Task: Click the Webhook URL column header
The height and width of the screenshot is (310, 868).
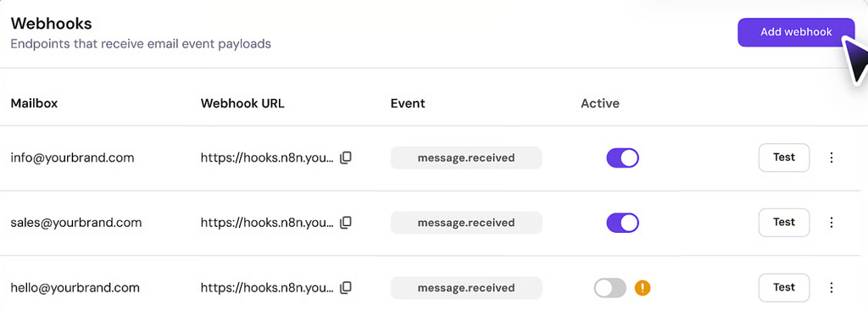Action: [242, 103]
